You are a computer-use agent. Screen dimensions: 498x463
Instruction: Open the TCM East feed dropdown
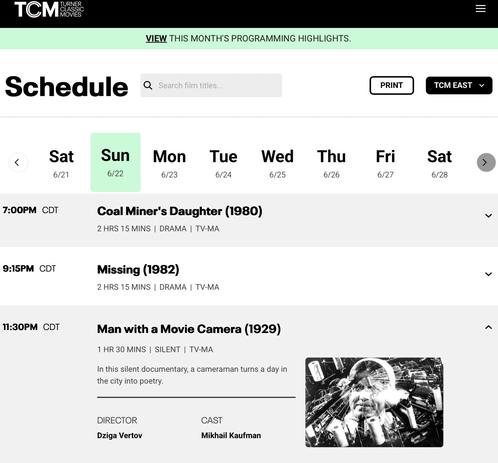point(459,85)
